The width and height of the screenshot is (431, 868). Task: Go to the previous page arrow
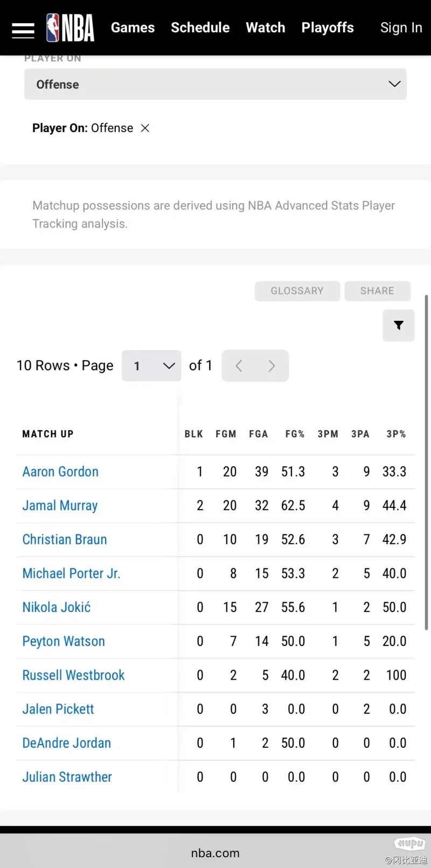[239, 366]
